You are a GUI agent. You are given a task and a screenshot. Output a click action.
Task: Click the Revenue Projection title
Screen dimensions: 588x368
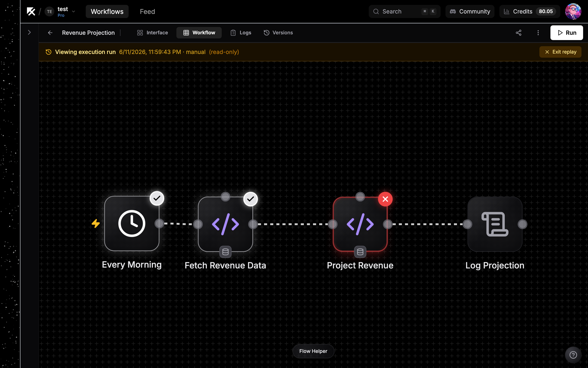tap(88, 33)
